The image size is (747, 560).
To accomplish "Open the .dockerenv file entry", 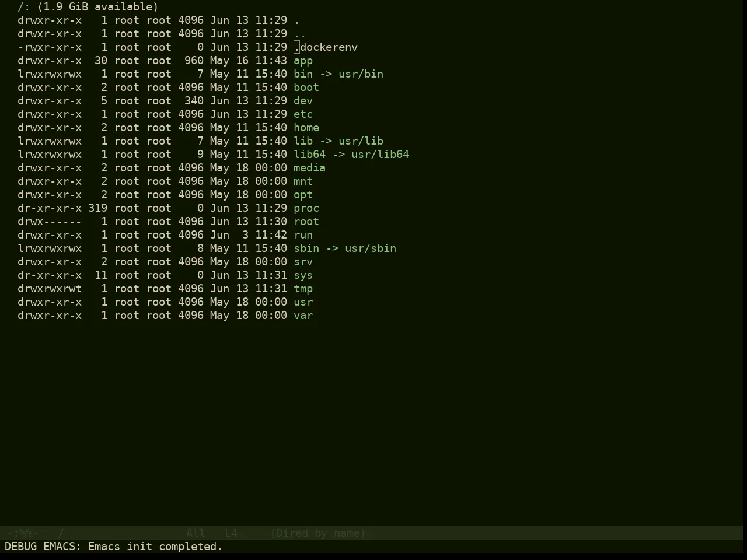I will (326, 47).
